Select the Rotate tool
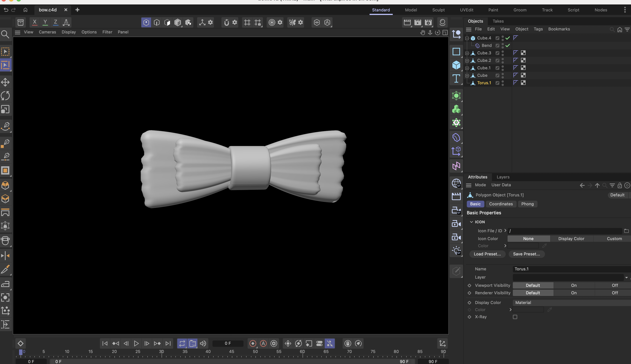 (5, 95)
